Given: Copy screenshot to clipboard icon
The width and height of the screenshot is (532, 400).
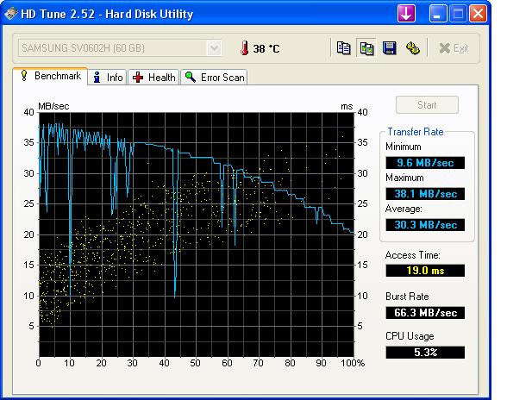Looking at the screenshot, I should [366, 47].
